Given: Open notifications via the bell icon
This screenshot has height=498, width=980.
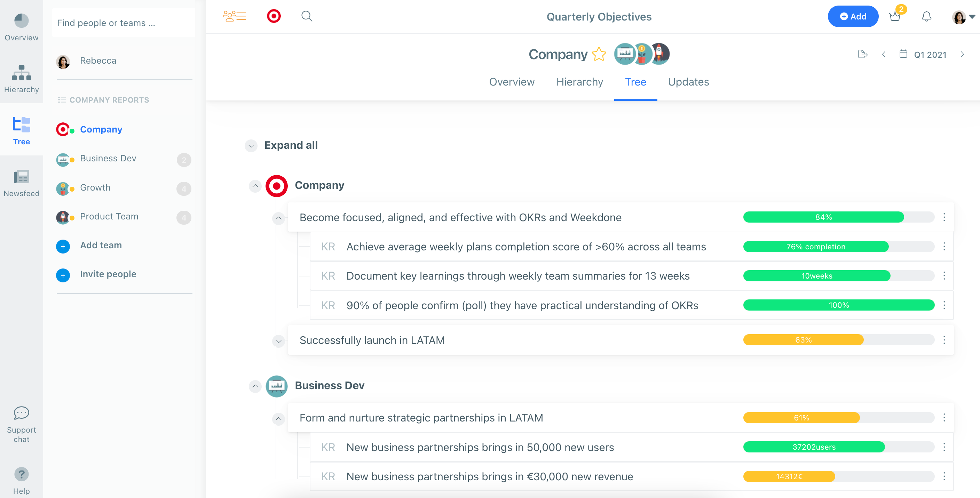Looking at the screenshot, I should point(926,16).
